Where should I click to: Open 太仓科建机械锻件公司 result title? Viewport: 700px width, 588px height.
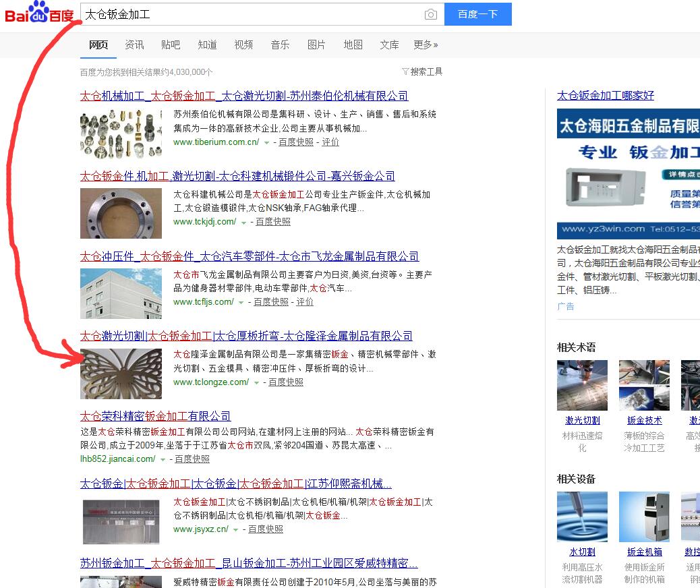(x=237, y=176)
